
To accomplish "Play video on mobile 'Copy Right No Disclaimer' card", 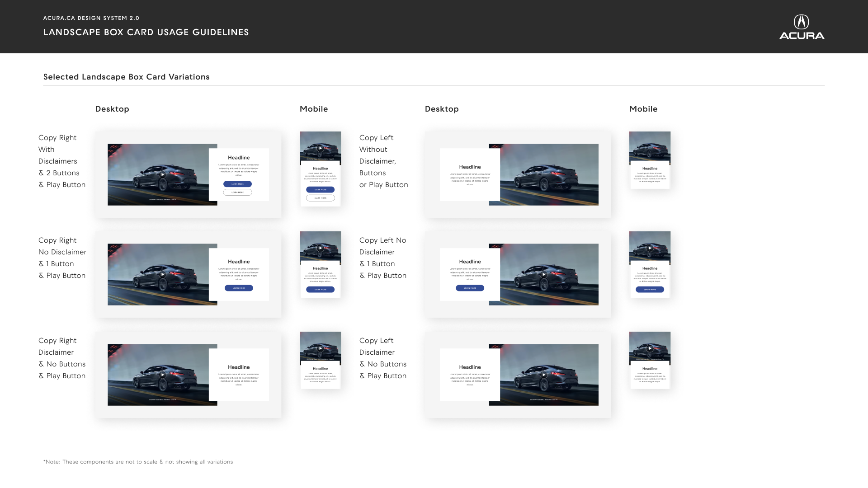I will pos(320,248).
